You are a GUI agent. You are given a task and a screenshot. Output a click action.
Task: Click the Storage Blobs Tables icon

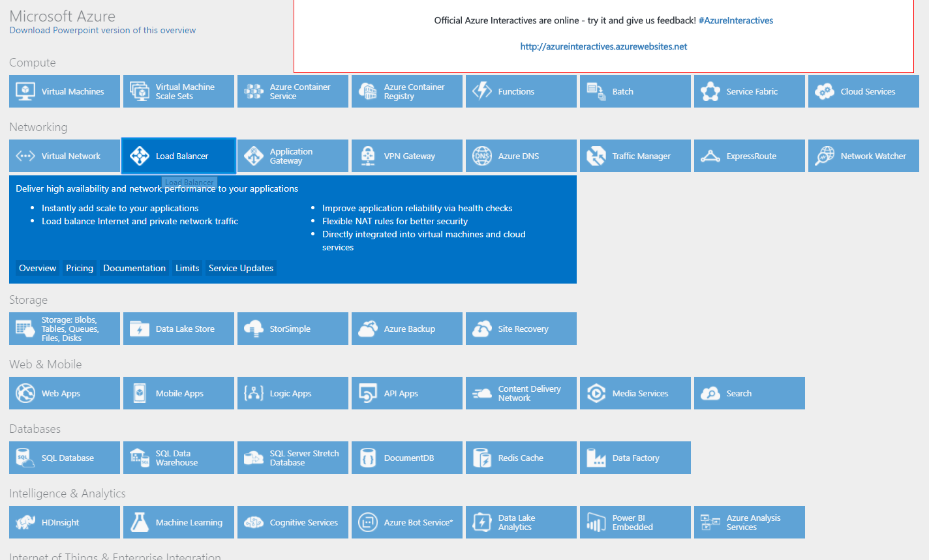click(25, 329)
